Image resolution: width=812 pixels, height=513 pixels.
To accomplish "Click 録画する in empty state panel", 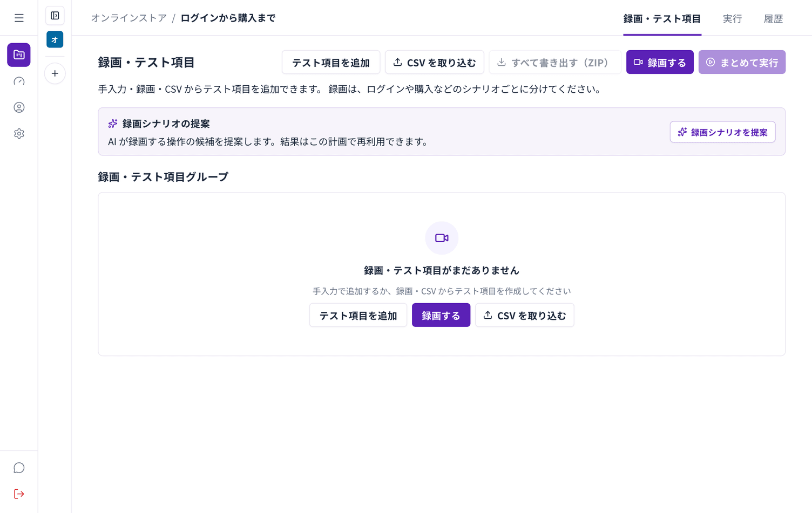I will tap(441, 315).
